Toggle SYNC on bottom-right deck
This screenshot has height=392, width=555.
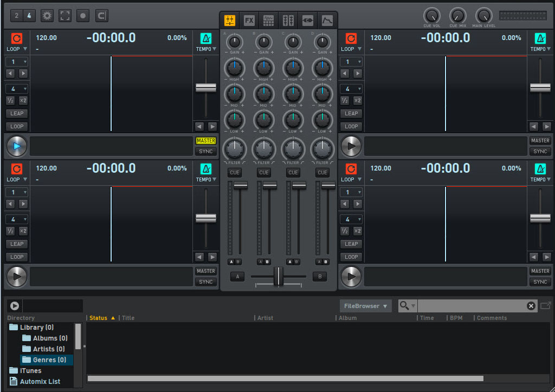click(x=540, y=282)
